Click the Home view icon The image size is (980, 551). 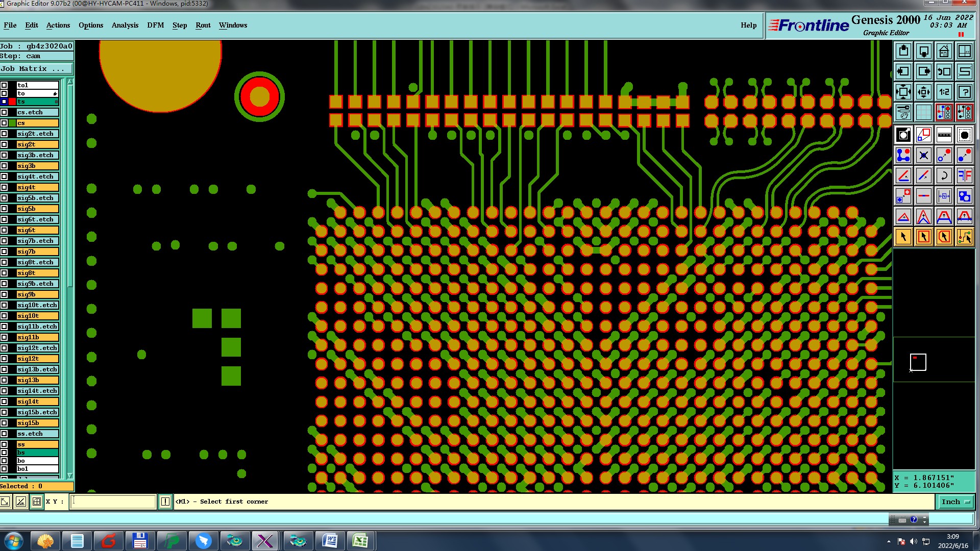tap(944, 51)
